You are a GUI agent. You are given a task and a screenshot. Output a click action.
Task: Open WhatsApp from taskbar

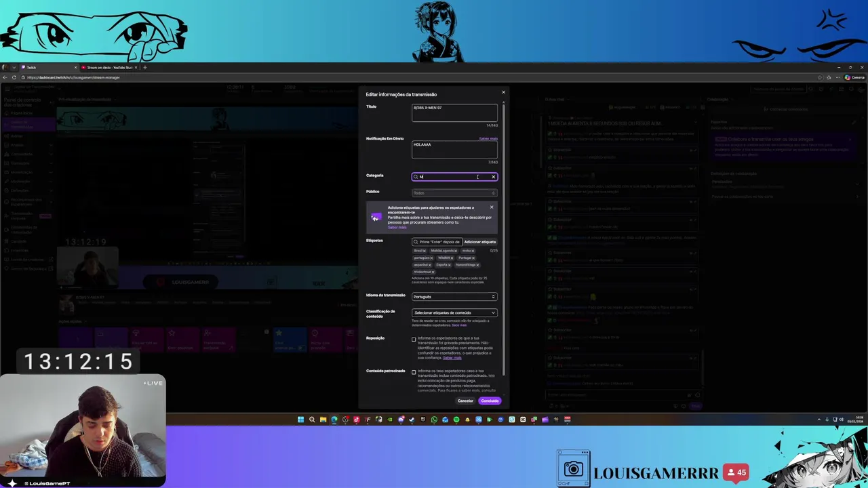(434, 420)
